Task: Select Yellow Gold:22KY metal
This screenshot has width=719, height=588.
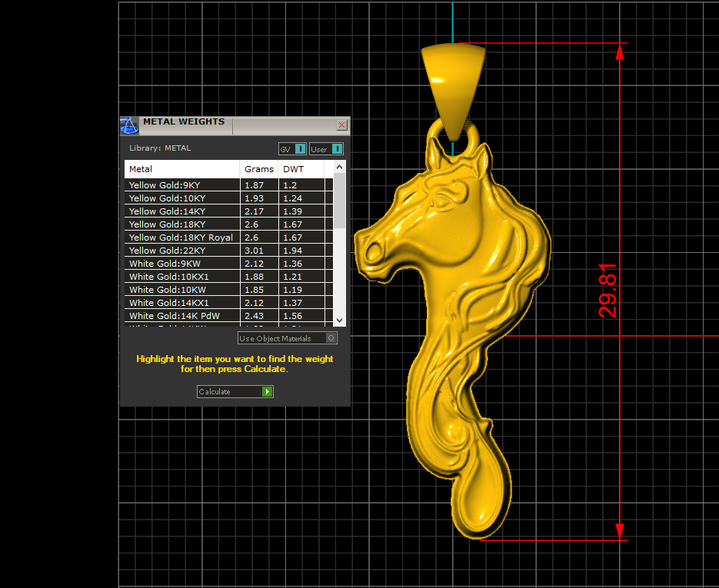Action: click(182, 251)
